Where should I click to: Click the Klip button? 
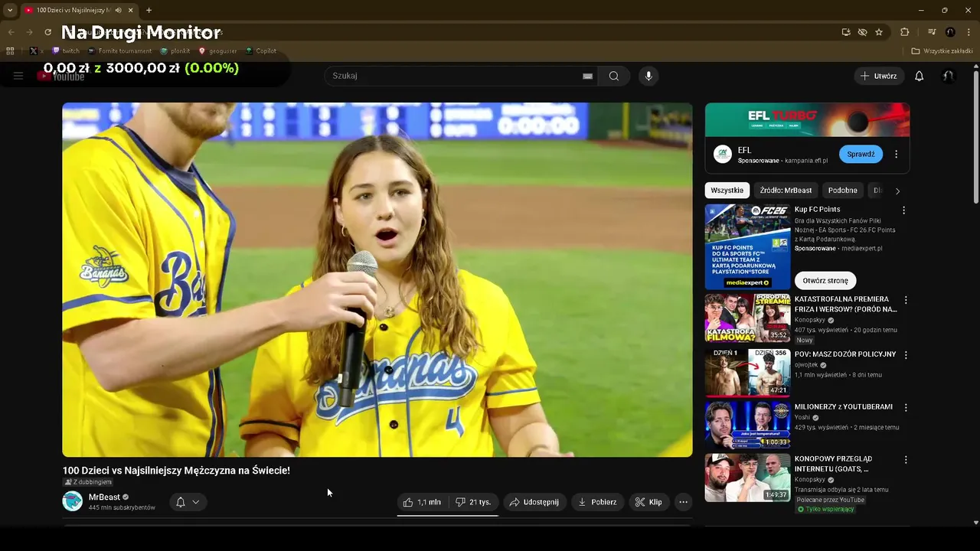click(x=648, y=502)
